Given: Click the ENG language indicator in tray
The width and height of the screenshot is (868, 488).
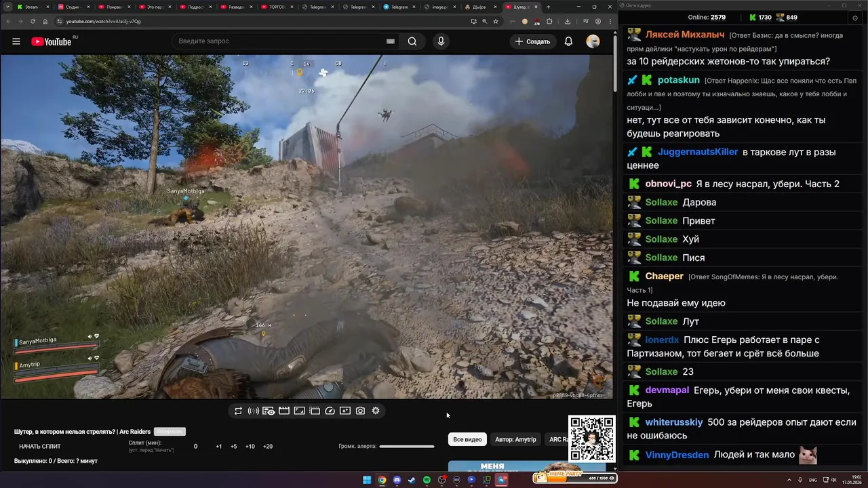Looking at the screenshot, I should [x=813, y=480].
